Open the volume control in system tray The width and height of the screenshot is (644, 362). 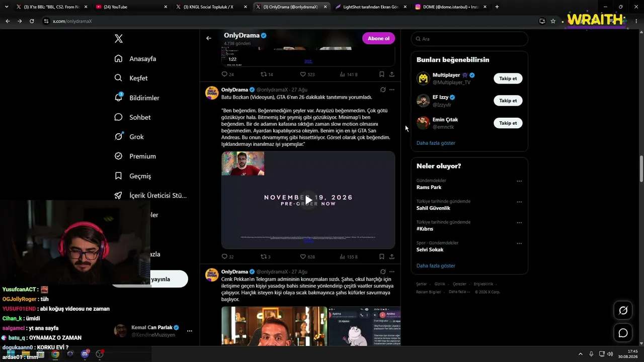point(610,354)
